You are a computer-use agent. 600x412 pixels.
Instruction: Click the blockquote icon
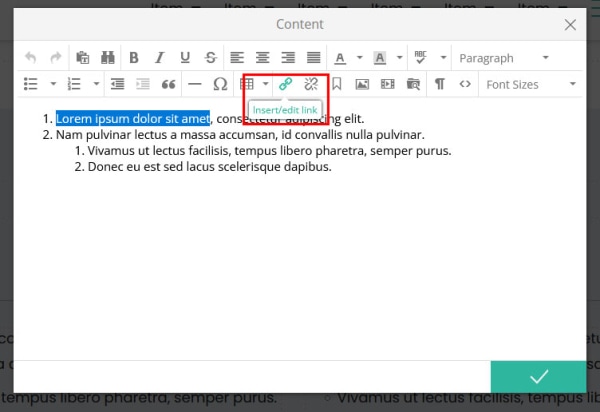[168, 84]
